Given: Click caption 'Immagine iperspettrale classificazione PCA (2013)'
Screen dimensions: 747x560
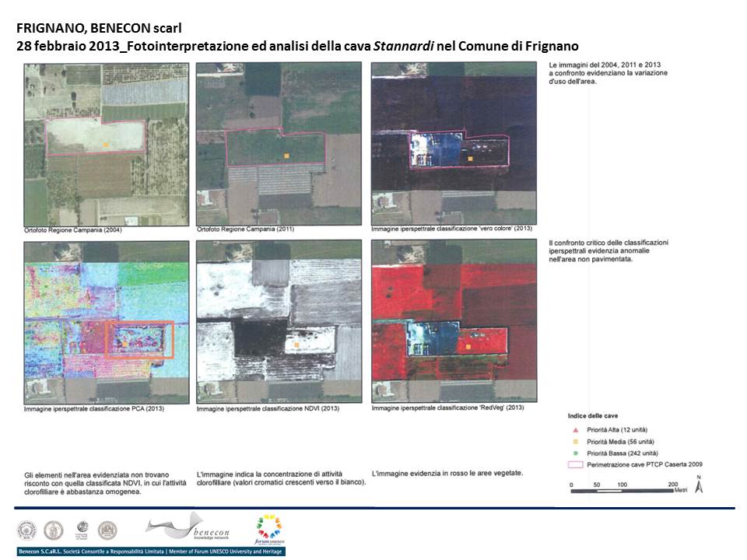Looking at the screenshot, I should [x=94, y=408].
